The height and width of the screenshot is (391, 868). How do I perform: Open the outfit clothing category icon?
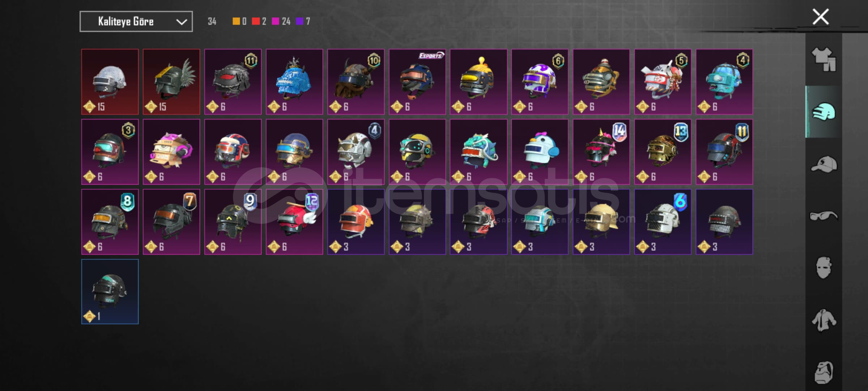coord(824,59)
